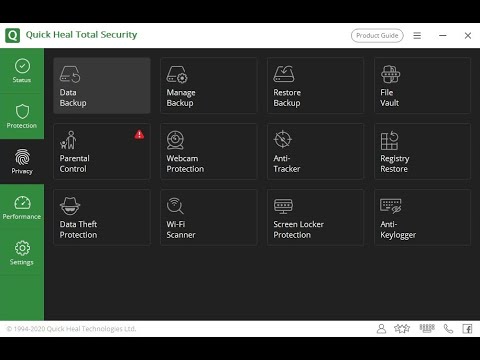
Task: Open the Anti-Keylogger tile
Action: point(422,217)
